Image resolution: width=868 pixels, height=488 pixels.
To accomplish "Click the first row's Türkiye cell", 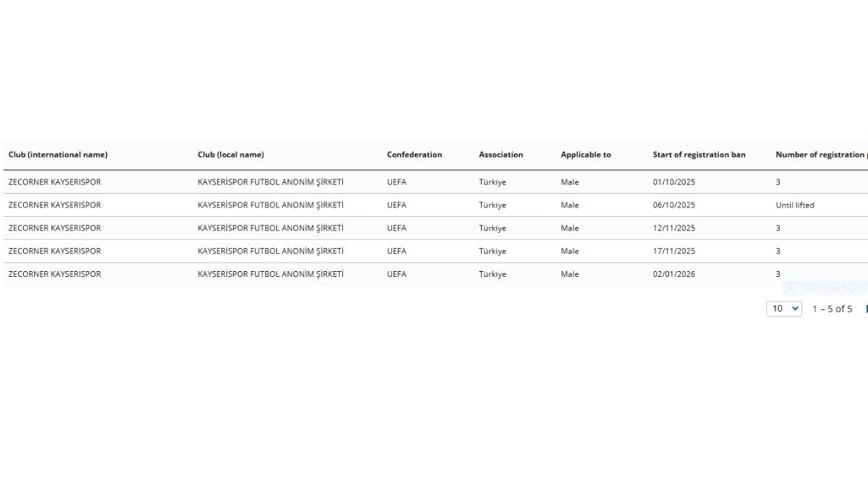I will (x=492, y=182).
